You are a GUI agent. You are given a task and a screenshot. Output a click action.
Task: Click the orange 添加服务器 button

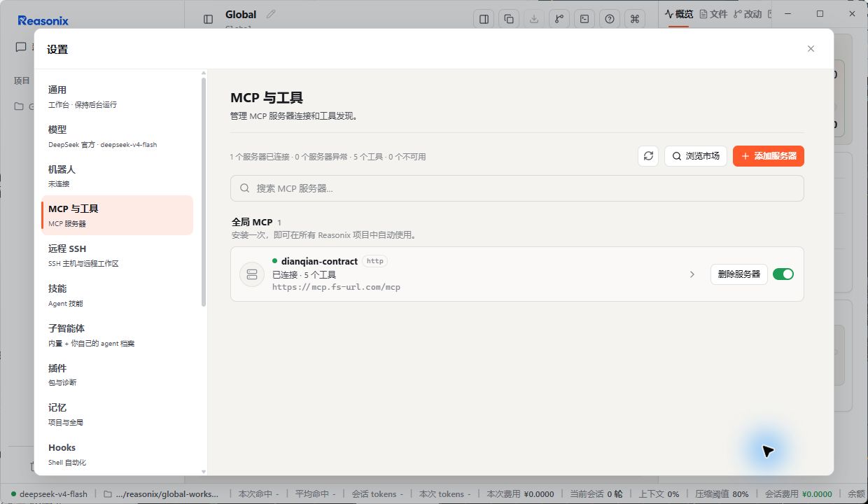(768, 156)
